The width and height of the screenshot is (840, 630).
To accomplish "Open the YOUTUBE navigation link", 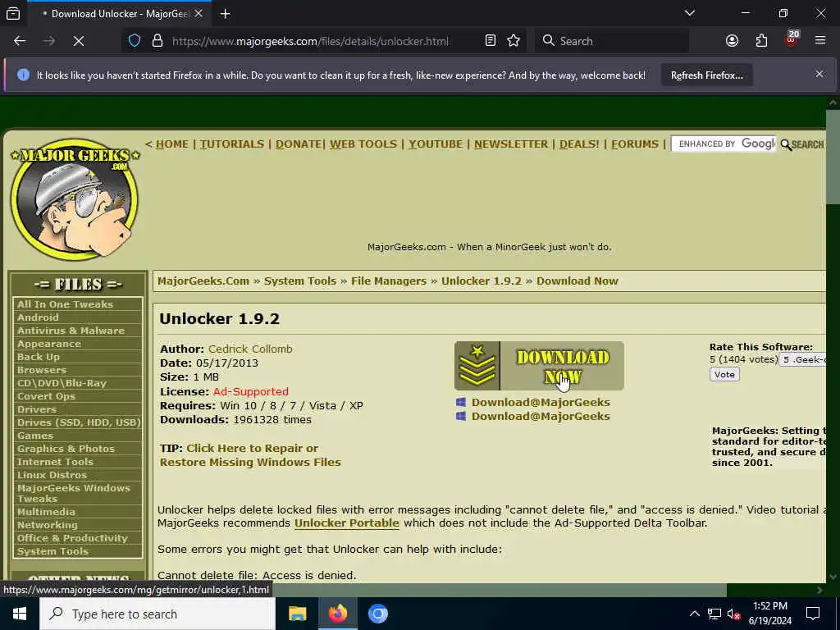I will tap(436, 144).
